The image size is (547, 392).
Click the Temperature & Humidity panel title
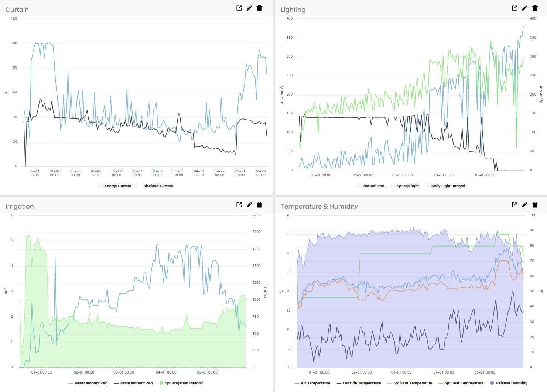tap(319, 206)
